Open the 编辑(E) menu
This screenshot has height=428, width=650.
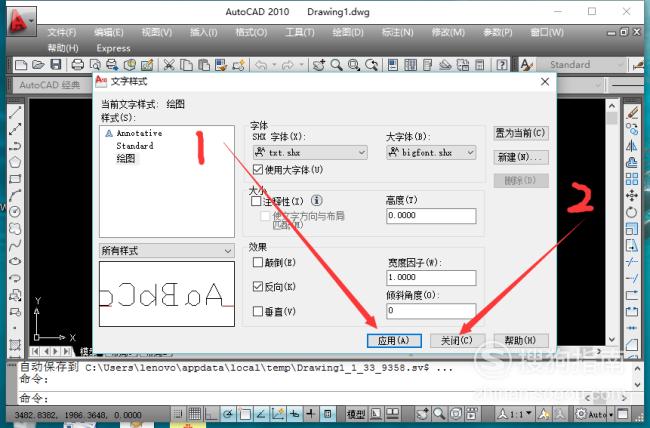(x=109, y=32)
